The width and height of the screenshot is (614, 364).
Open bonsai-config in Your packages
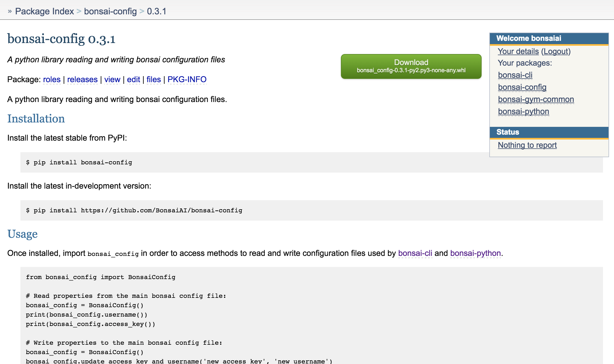tap(522, 87)
